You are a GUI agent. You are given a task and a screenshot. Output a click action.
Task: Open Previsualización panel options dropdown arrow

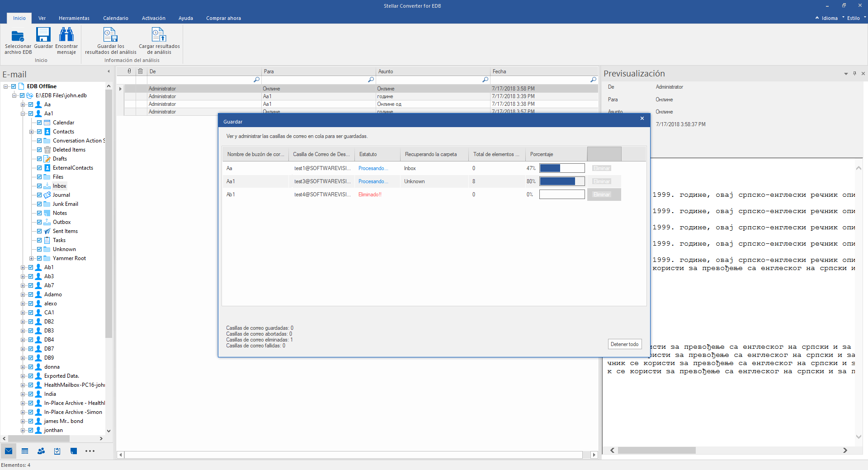click(x=846, y=74)
